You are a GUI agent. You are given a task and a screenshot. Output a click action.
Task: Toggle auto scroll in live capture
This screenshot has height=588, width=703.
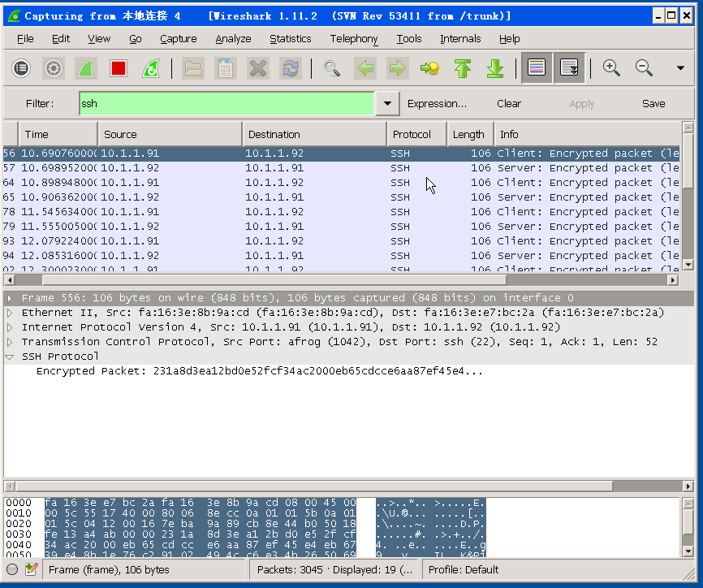(569, 68)
